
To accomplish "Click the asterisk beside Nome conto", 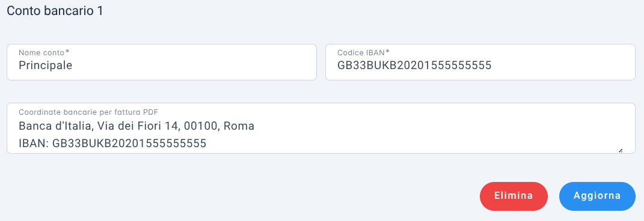I will pos(67,52).
